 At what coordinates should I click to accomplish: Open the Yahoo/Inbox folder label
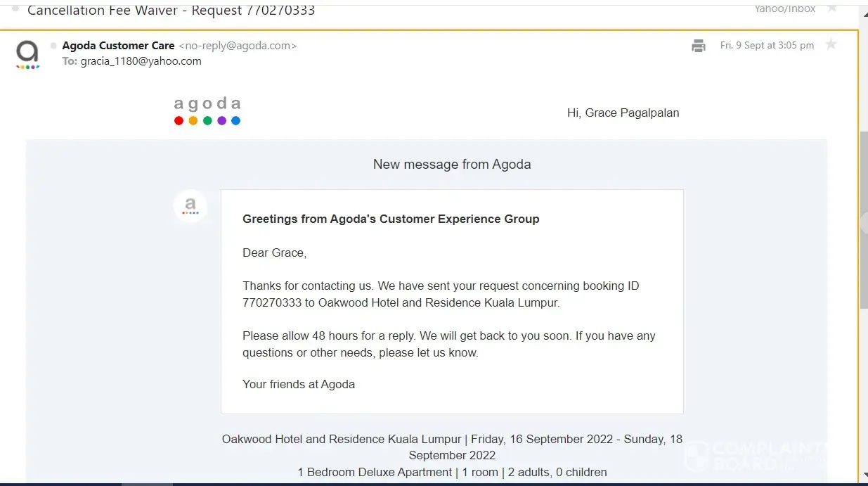coord(784,9)
